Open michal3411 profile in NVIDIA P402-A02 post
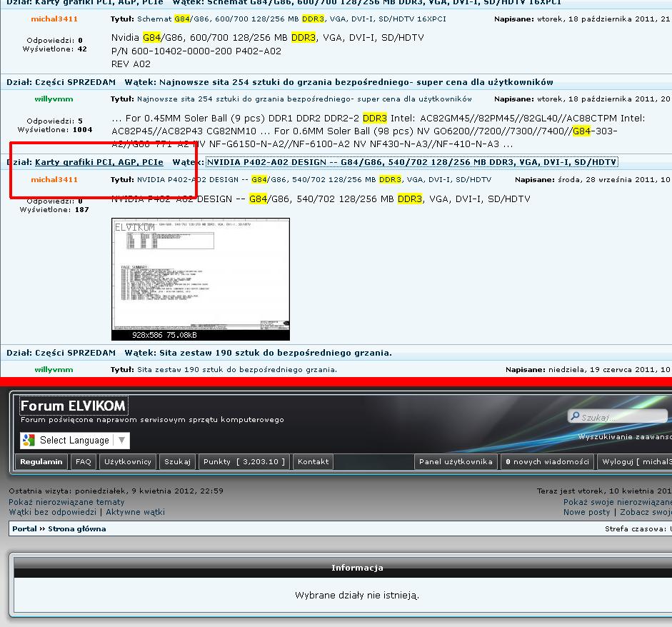Image resolution: width=672 pixels, height=627 pixels. tap(54, 179)
